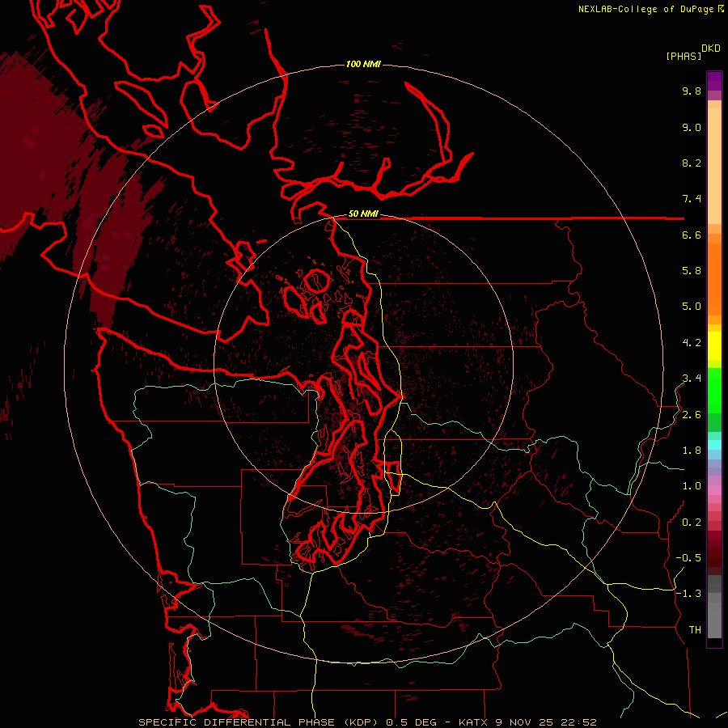The width and height of the screenshot is (728, 728).
Task: Select the pale peach segment of the color scale
Action: [x=714, y=166]
